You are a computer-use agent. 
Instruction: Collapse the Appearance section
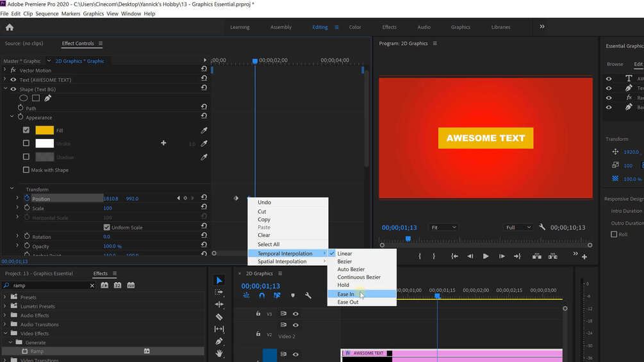[12, 117]
